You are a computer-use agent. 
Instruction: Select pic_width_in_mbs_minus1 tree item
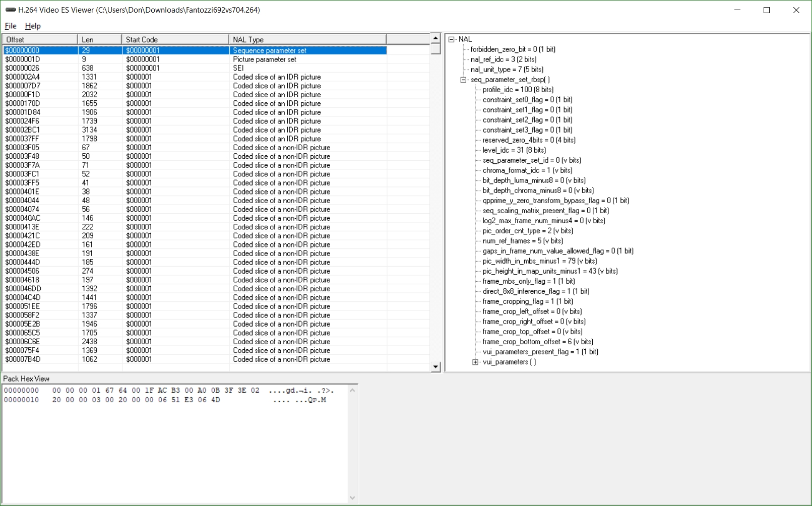coord(540,261)
